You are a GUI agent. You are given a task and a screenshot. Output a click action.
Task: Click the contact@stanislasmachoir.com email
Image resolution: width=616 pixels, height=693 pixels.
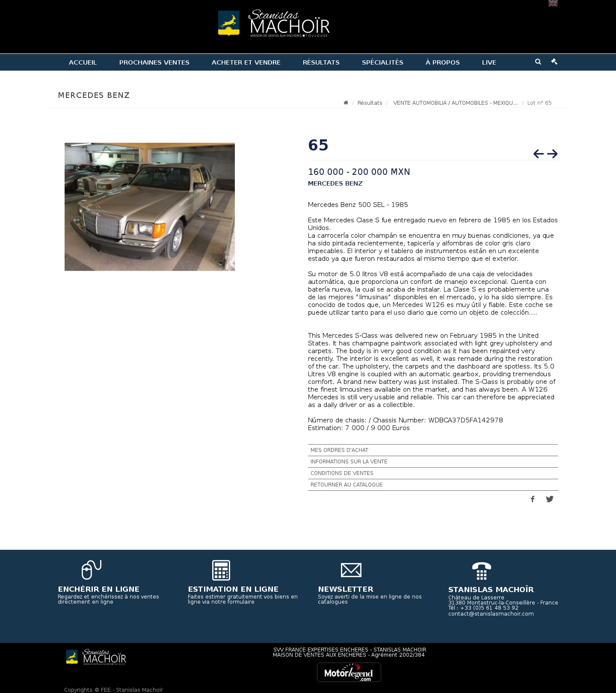point(491,614)
